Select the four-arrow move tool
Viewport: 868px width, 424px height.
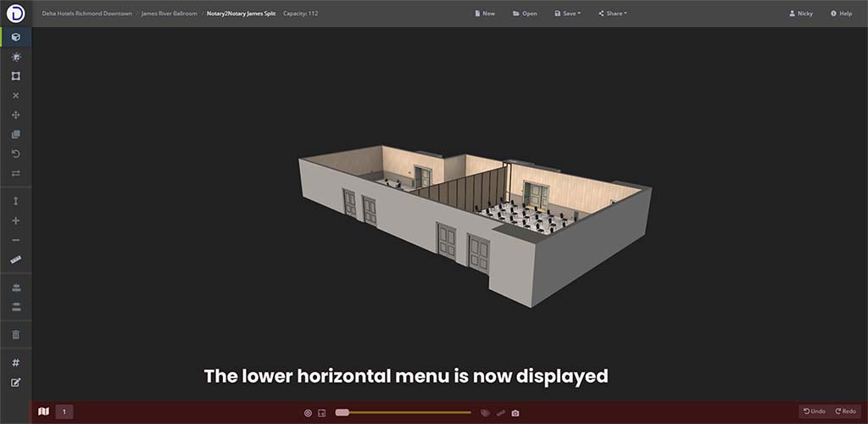[x=16, y=114]
